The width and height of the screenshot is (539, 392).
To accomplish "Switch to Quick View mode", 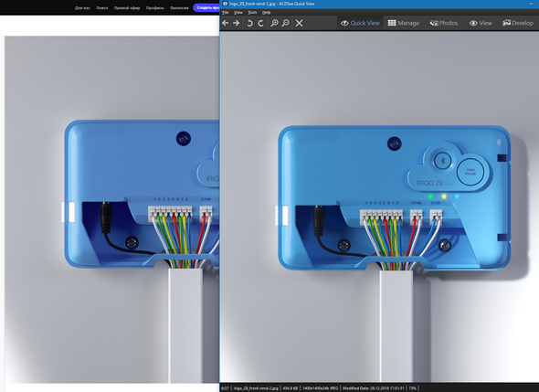I will [x=360, y=23].
